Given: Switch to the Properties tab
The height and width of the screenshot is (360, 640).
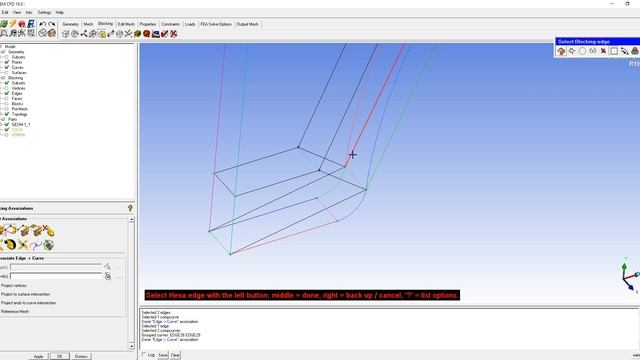Looking at the screenshot, I should [x=148, y=24].
